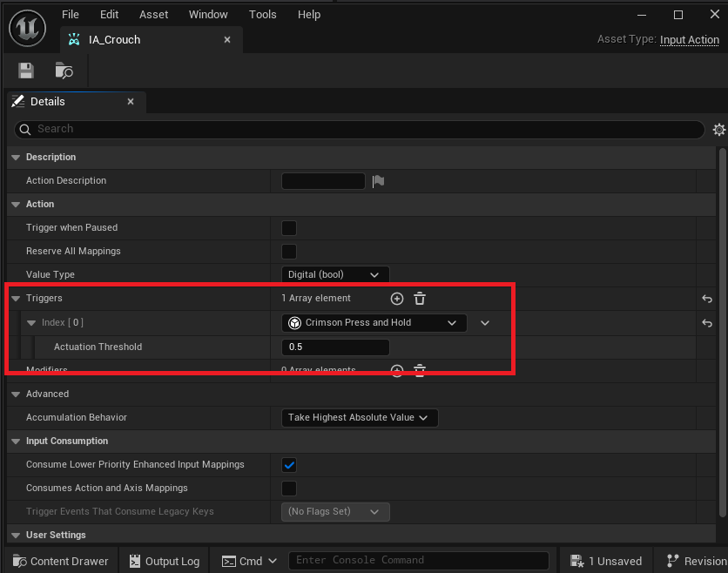This screenshot has width=728, height=573.
Task: Open the Help menu
Action: (x=309, y=15)
